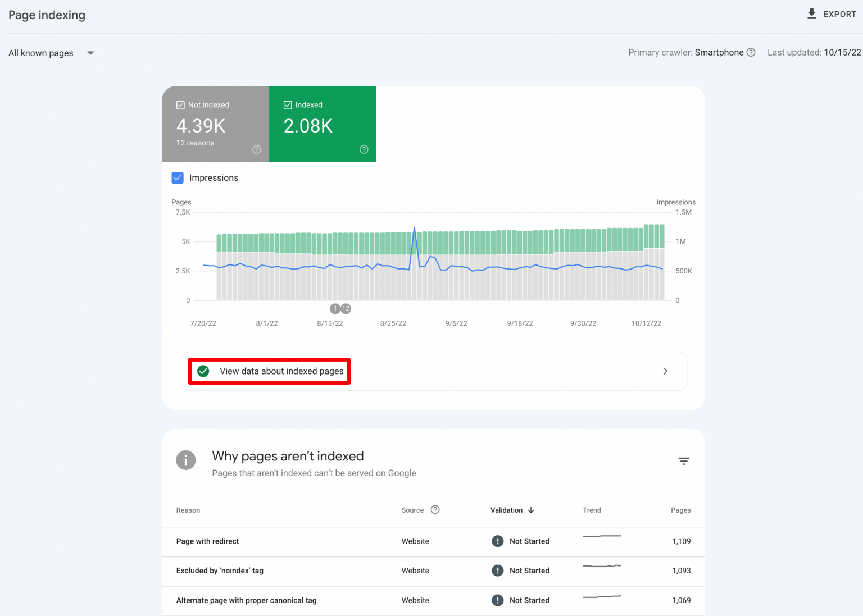Open the Alternate page with proper canonical tag row
Image resolution: width=863 pixels, height=616 pixels.
point(246,600)
